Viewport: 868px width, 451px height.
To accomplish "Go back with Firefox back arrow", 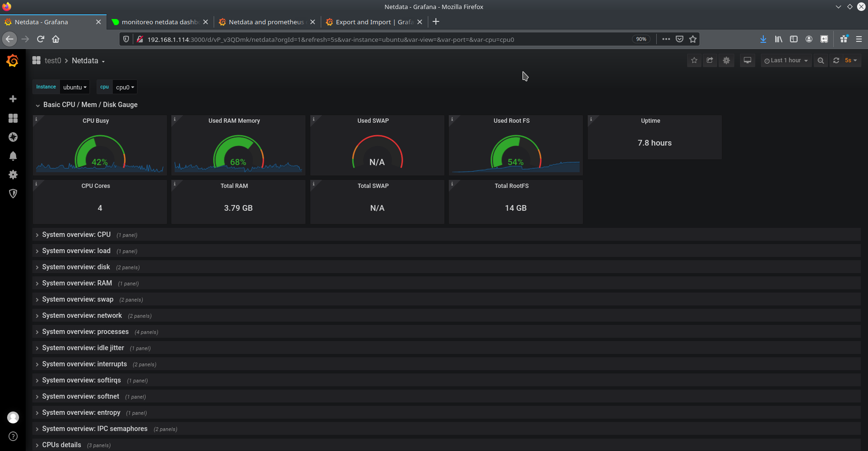I will click(x=10, y=39).
